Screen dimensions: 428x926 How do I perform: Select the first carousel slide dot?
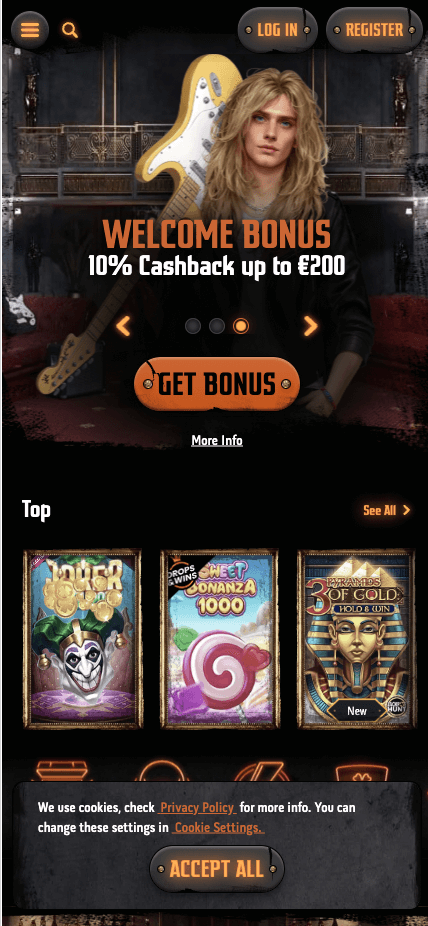pos(192,325)
